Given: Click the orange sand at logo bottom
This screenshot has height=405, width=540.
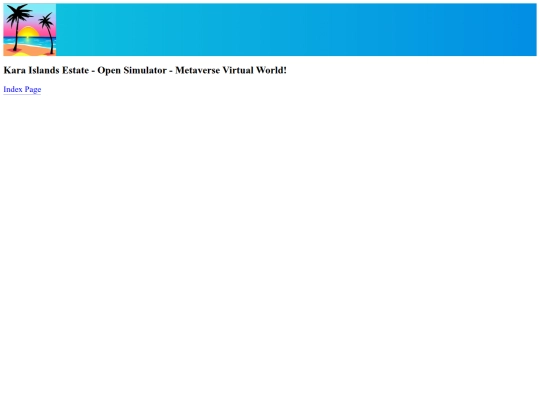Looking at the screenshot, I should (31, 51).
